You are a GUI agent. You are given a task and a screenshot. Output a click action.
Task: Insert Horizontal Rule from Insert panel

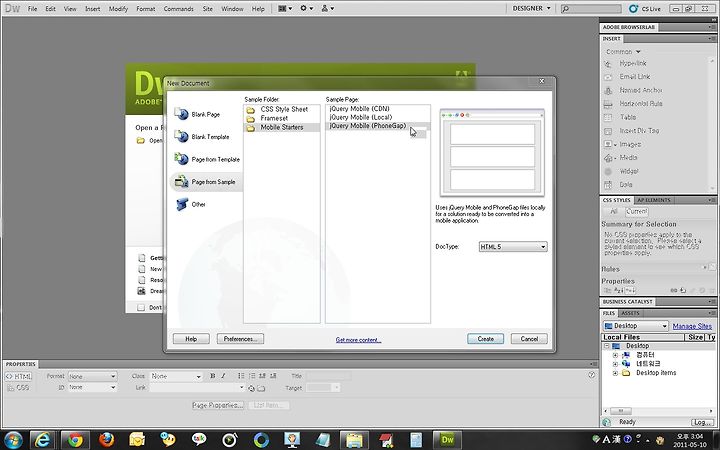tap(641, 104)
